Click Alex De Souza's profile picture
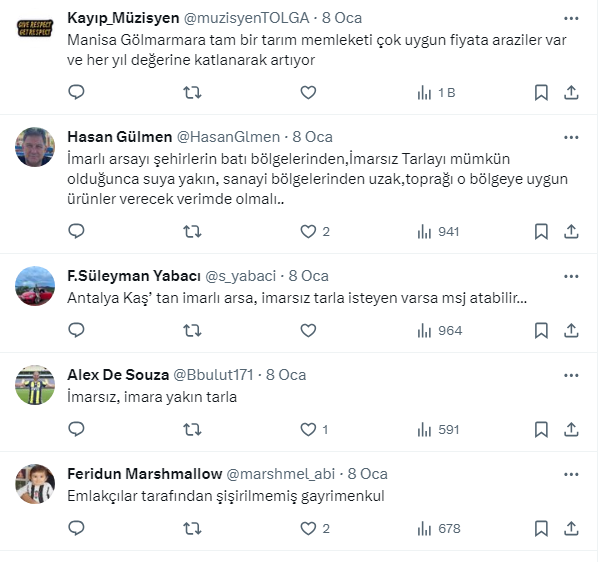The image size is (601, 562). click(x=35, y=385)
